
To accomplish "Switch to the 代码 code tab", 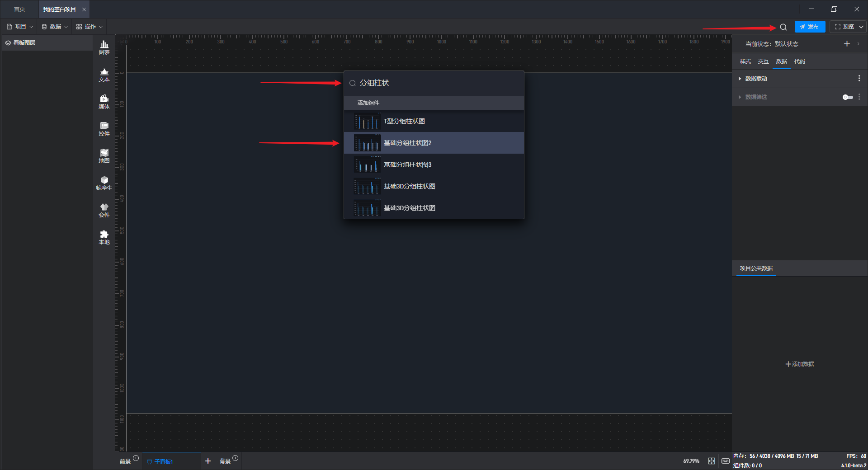I will (x=799, y=61).
